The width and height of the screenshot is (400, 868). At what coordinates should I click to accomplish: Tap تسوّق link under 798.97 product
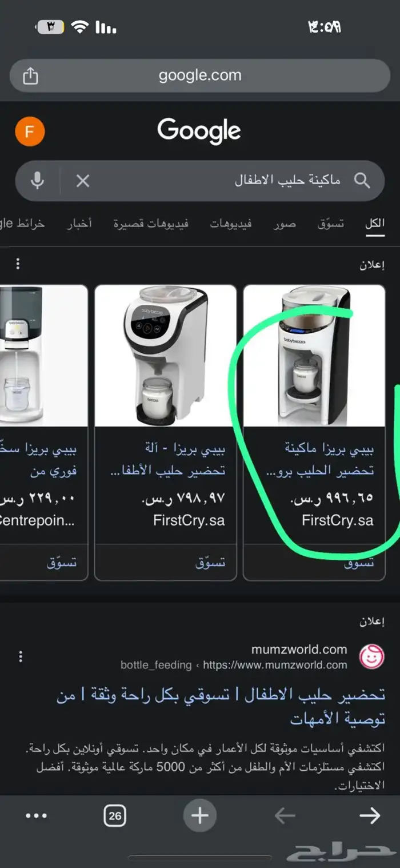210,563
